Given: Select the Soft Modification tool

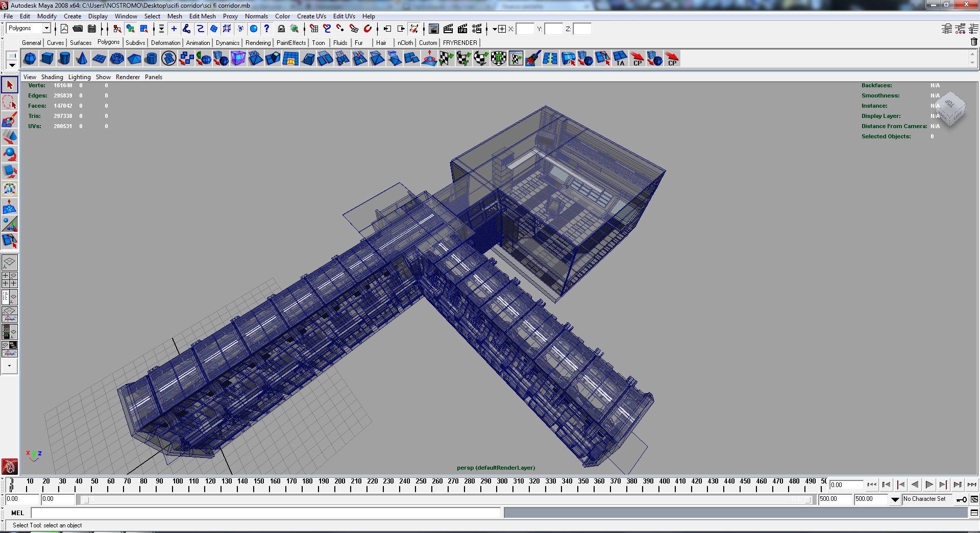Looking at the screenshot, I should (x=10, y=206).
